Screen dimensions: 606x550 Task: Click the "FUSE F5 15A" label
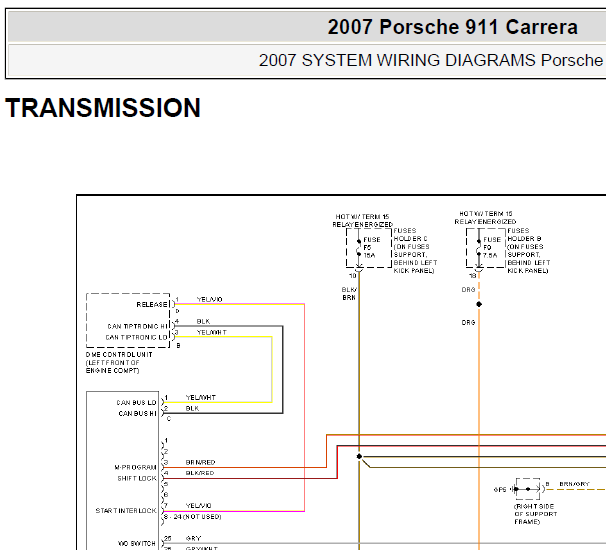[371, 247]
